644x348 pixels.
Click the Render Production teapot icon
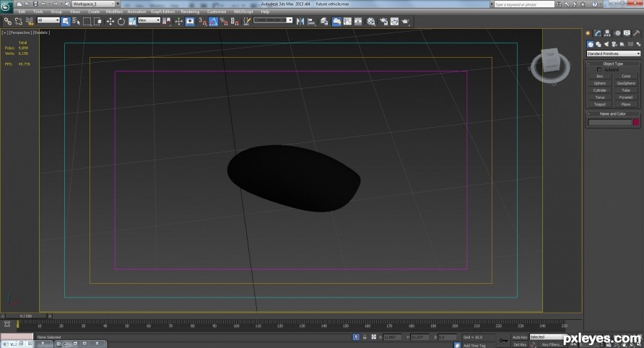[405, 22]
